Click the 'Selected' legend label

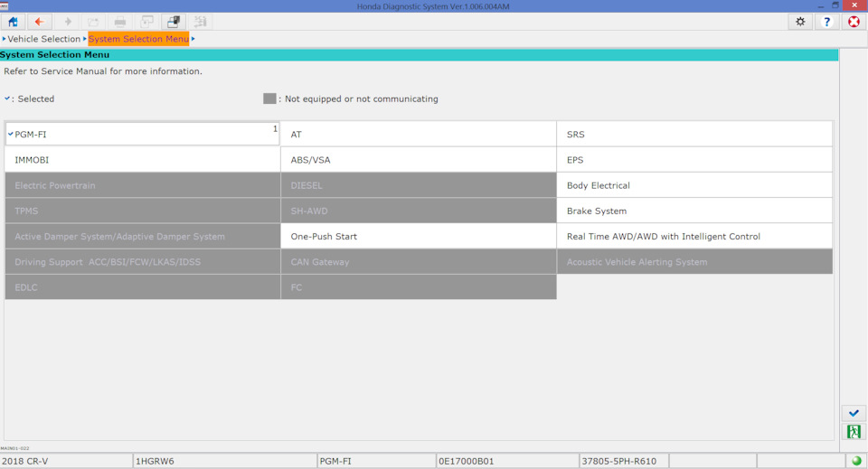coord(36,99)
